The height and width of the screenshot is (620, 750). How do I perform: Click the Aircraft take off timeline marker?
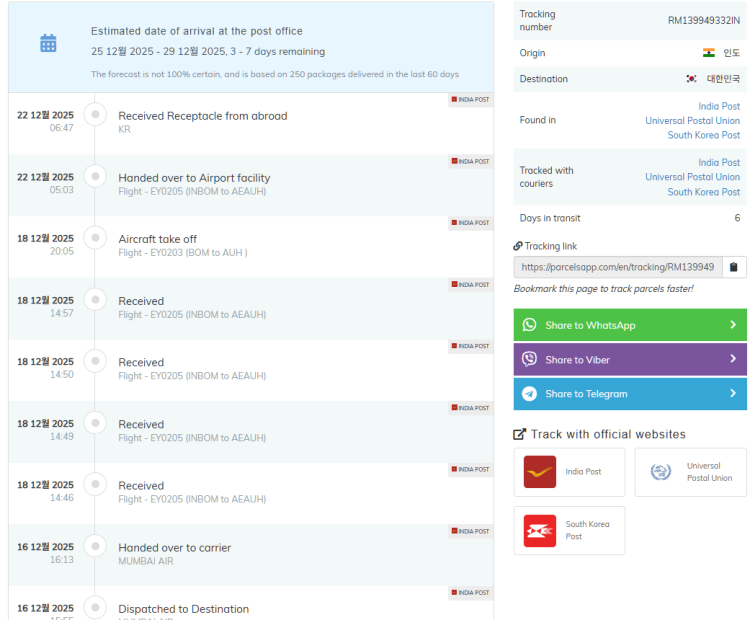click(95, 239)
